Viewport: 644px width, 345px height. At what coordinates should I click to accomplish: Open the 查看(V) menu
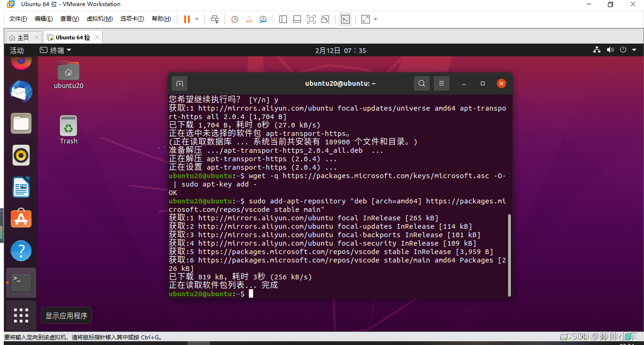coord(69,19)
